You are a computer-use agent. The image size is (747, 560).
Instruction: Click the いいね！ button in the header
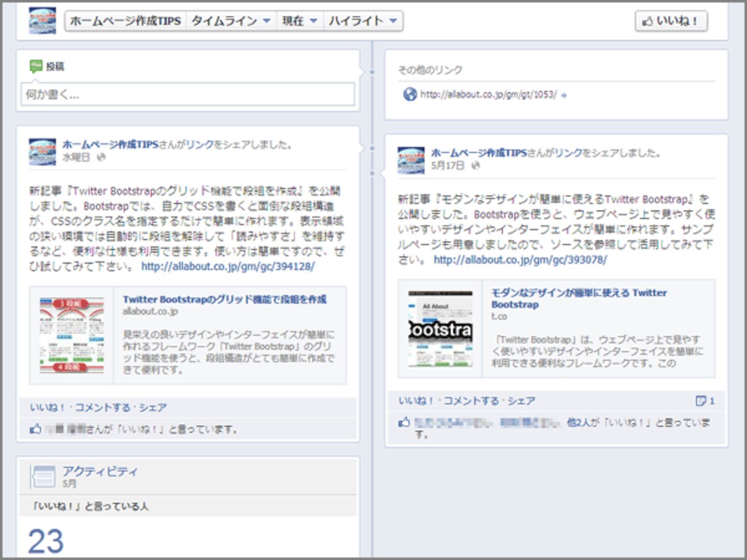point(671,21)
